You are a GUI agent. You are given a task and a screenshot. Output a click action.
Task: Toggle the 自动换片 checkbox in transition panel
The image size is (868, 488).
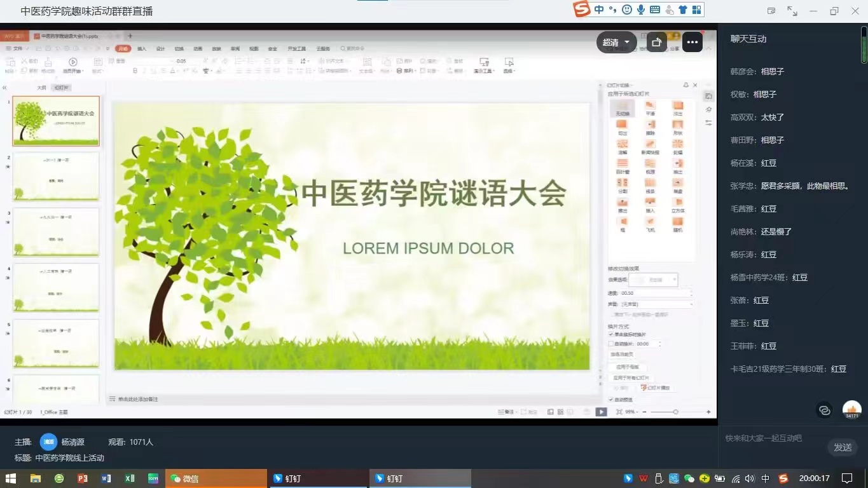(611, 344)
